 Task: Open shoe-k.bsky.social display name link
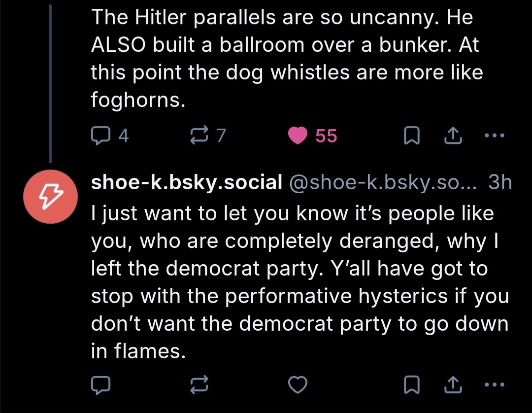point(186,183)
